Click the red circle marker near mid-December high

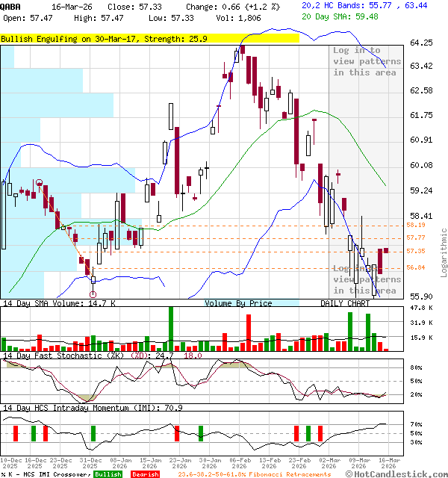(x=39, y=182)
